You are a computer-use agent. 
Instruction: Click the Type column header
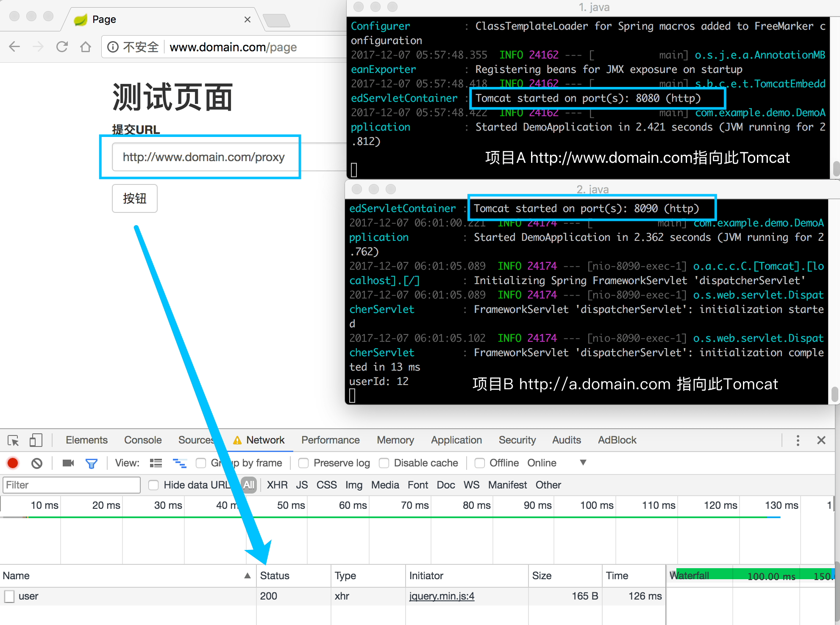point(368,576)
